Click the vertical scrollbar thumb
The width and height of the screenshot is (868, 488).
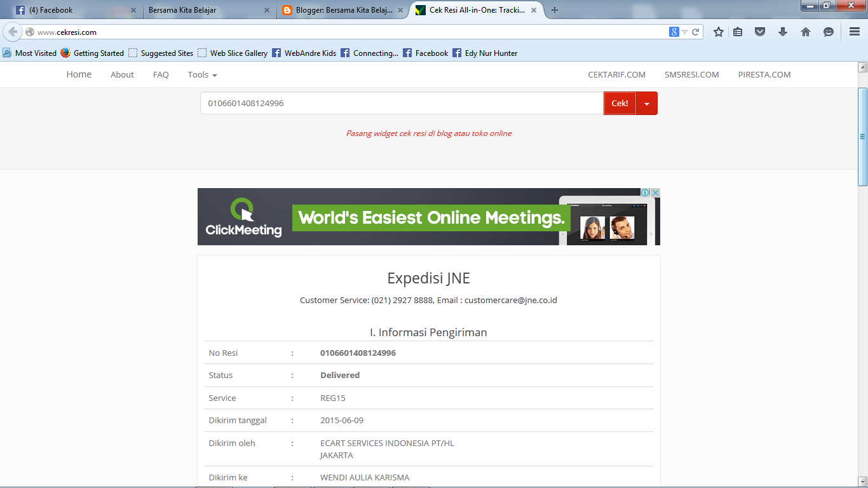pos(862,136)
